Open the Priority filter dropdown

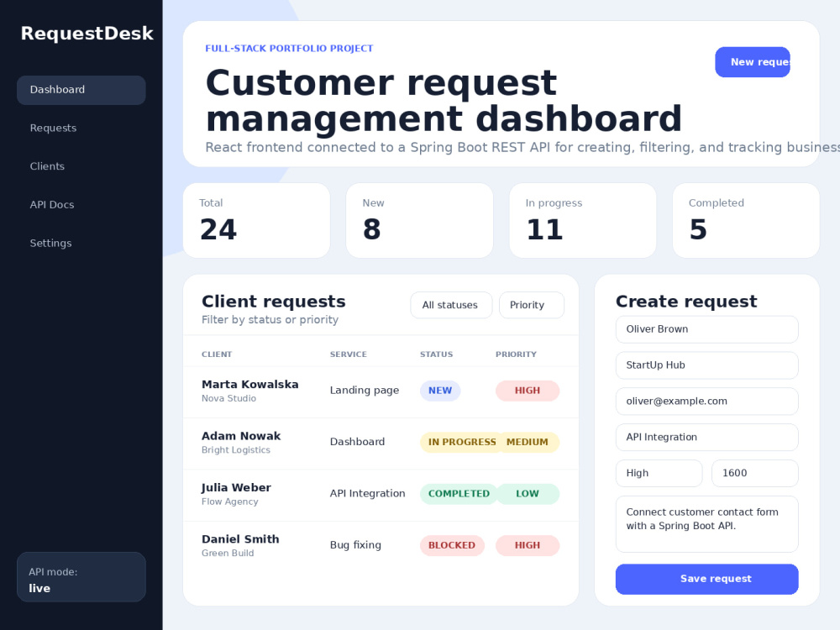pos(532,306)
